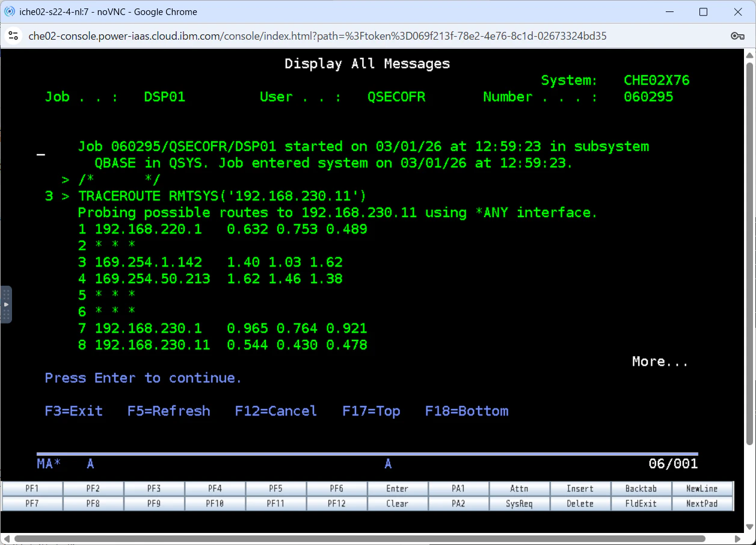Click the Probing possible routes message line
756x545 pixels.
click(337, 212)
